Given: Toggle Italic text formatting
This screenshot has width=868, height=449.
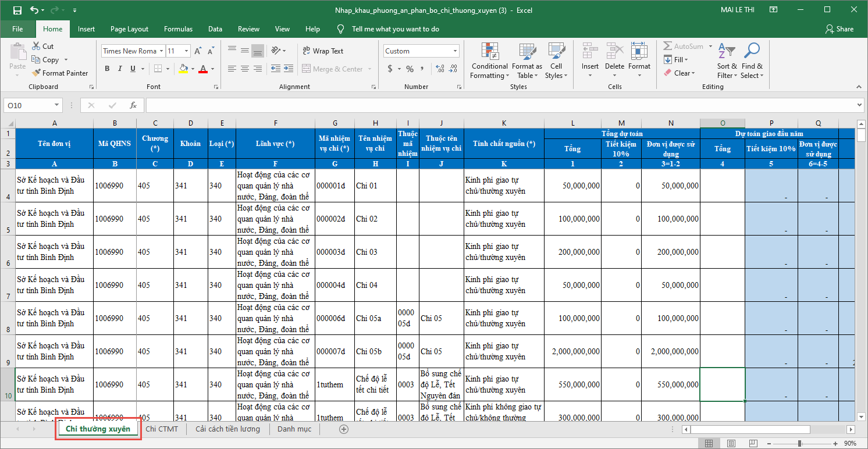Looking at the screenshot, I should 120,69.
